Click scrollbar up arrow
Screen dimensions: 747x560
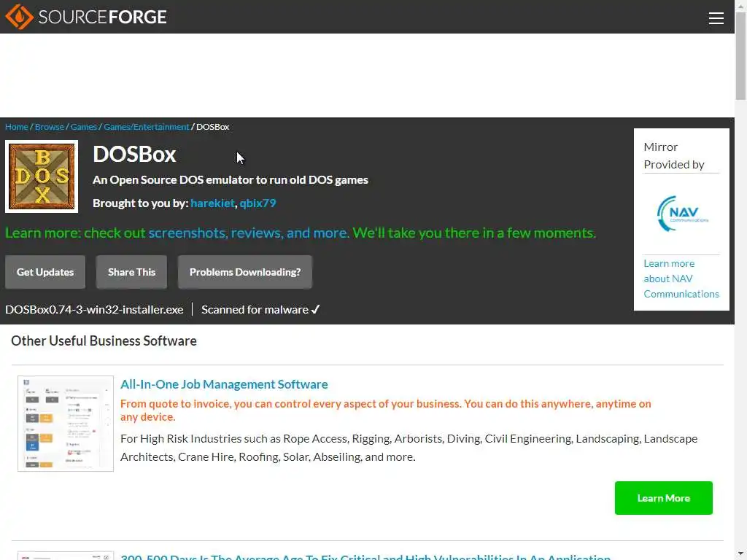click(741, 6)
